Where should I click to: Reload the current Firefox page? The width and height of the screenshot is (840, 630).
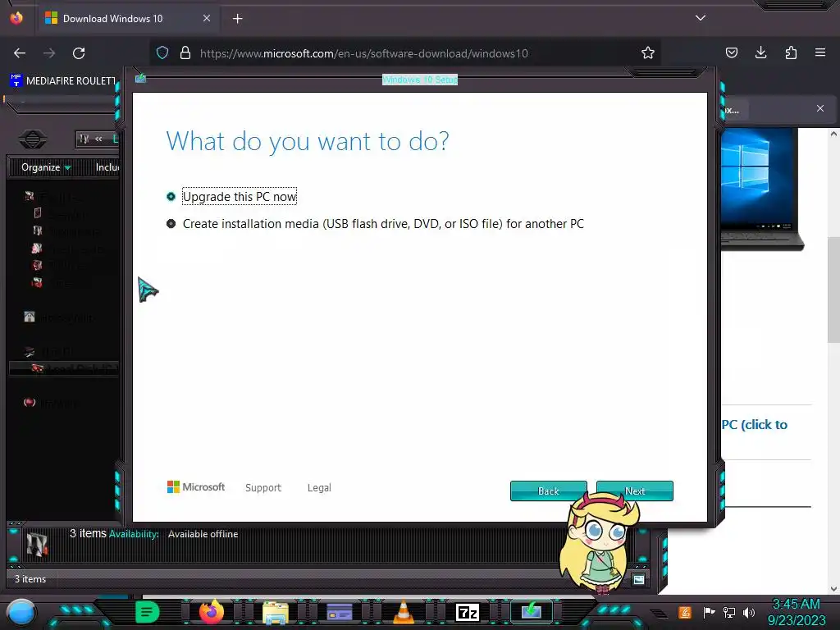click(x=79, y=53)
